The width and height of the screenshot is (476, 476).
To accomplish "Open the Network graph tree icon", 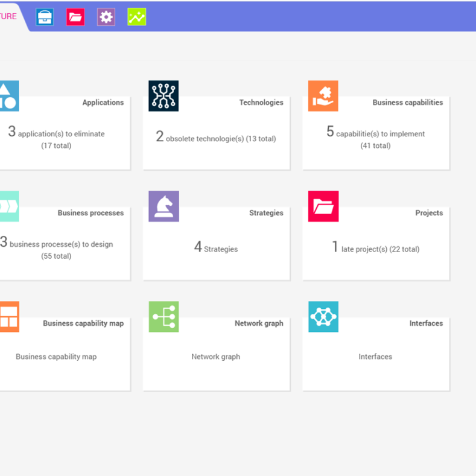I will coord(163,317).
